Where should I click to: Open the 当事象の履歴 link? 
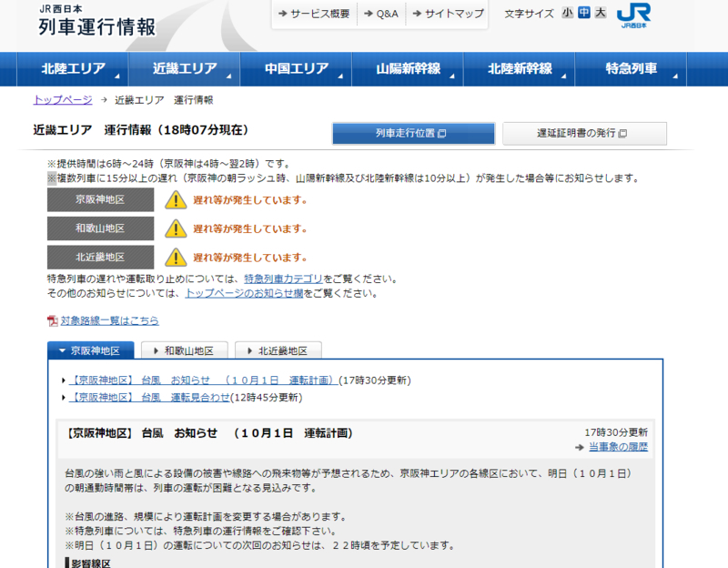618,447
